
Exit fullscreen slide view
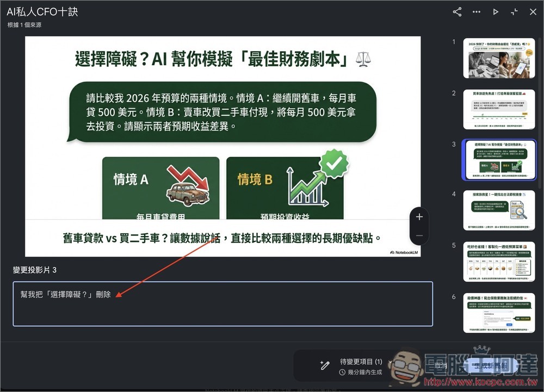tap(514, 11)
